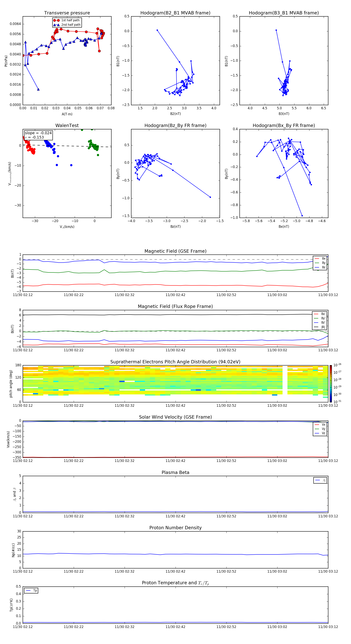Click the 'Vz' legend entry
The width and height of the screenshot is (351, 644).
[x=320, y=433]
